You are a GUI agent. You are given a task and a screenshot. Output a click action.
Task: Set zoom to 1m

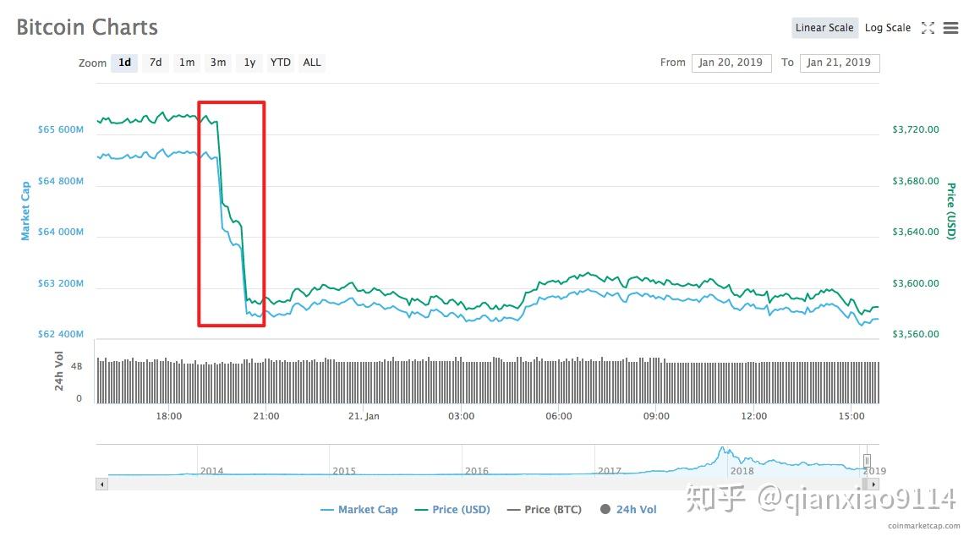tap(187, 63)
